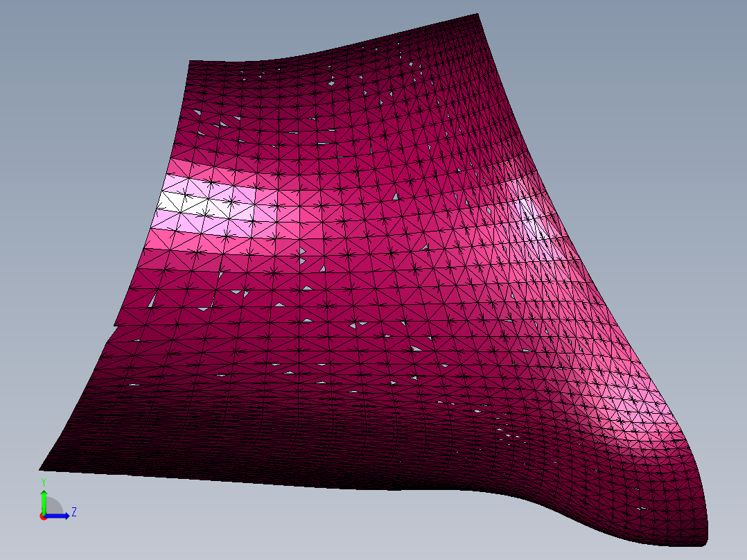This screenshot has height=560, width=747.
Task: Click the blue Z axis arrow
Action: (58, 516)
